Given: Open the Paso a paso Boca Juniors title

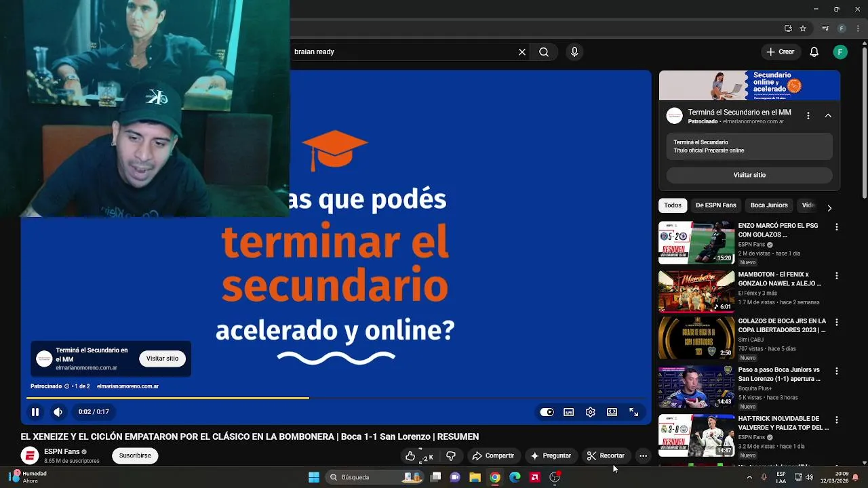Looking at the screenshot, I should [x=779, y=374].
